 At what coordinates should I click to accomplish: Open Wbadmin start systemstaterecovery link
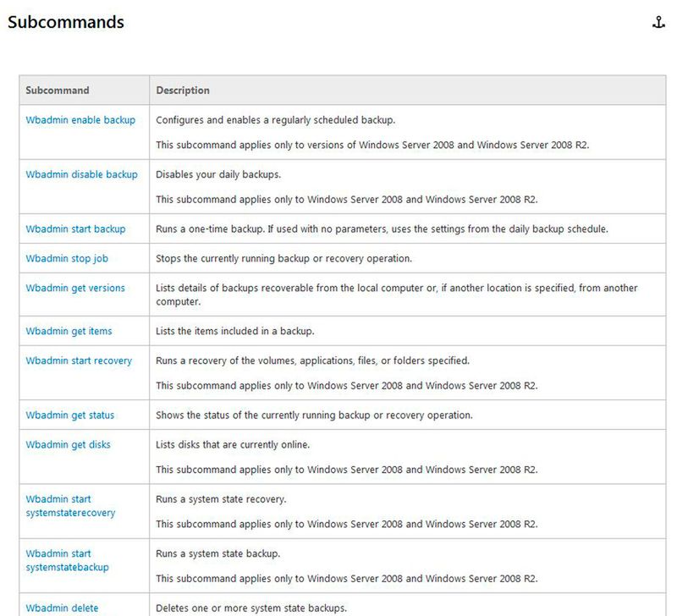pos(70,506)
